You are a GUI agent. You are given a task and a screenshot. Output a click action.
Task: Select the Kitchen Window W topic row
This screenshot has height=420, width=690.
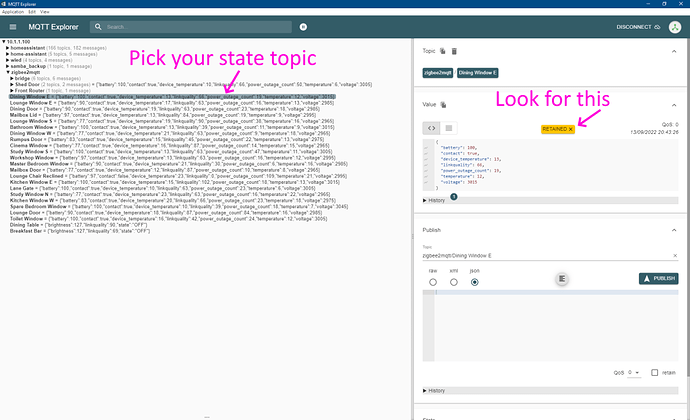(x=172, y=200)
